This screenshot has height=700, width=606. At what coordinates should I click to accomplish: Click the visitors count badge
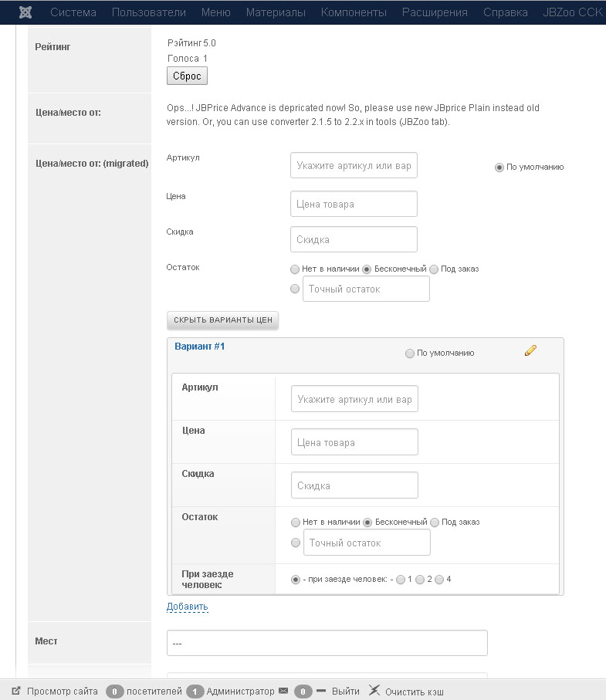tap(115, 692)
